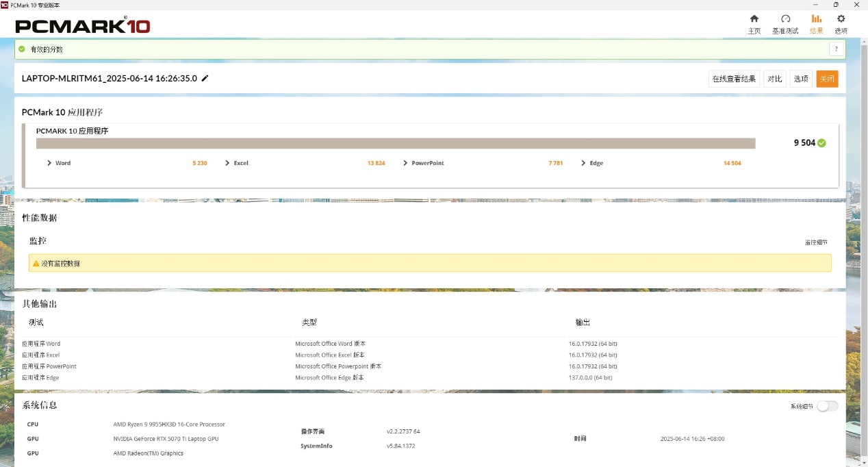This screenshot has height=467, width=868.
Task: Click the 应用程序 PowerPoint table row label
Action: click(x=49, y=366)
